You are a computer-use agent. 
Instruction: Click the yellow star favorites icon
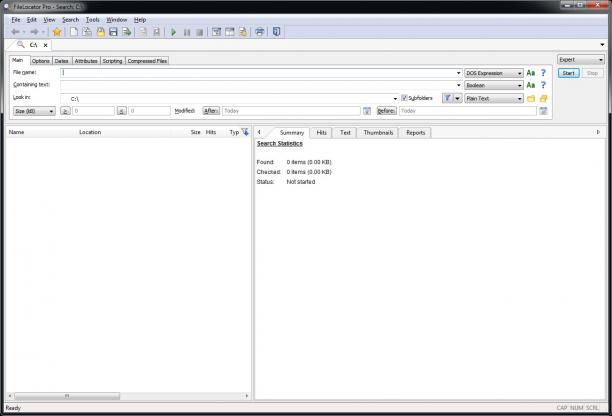(57, 32)
